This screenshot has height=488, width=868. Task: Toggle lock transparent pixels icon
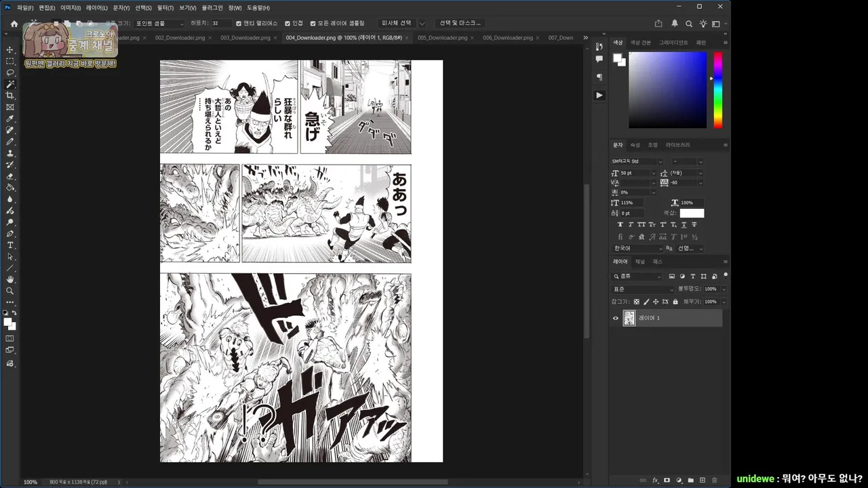click(x=636, y=302)
